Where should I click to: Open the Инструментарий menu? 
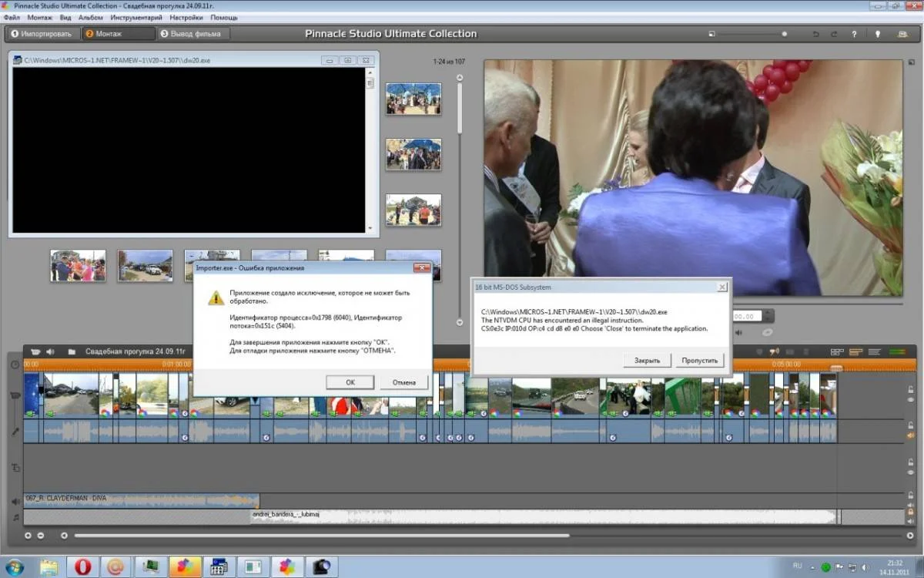[136, 17]
